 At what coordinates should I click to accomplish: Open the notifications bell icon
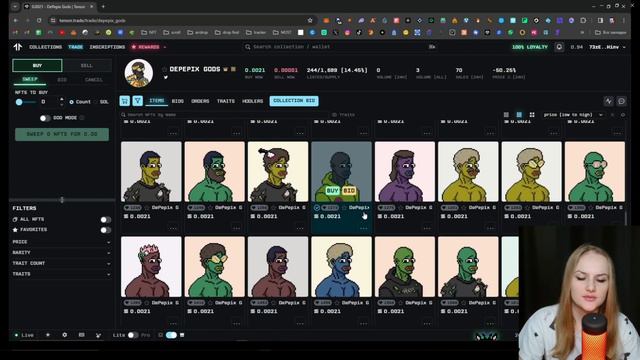pyautogui.click(x=559, y=47)
